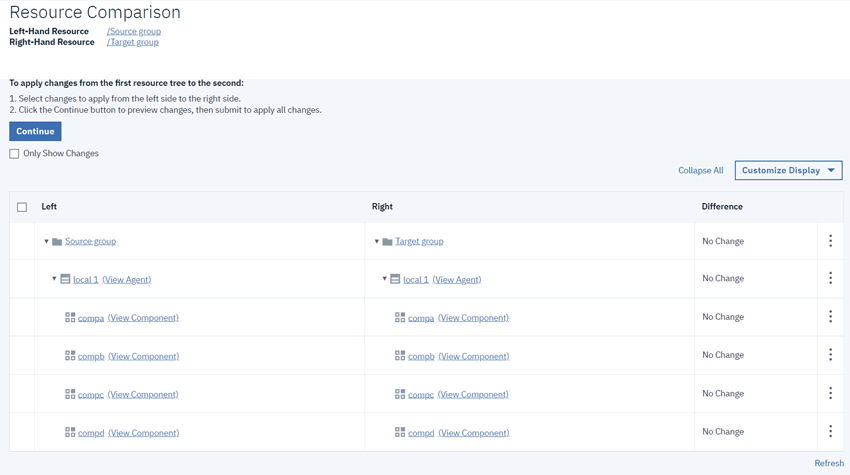Open three-dot menu for compd row

[830, 432]
